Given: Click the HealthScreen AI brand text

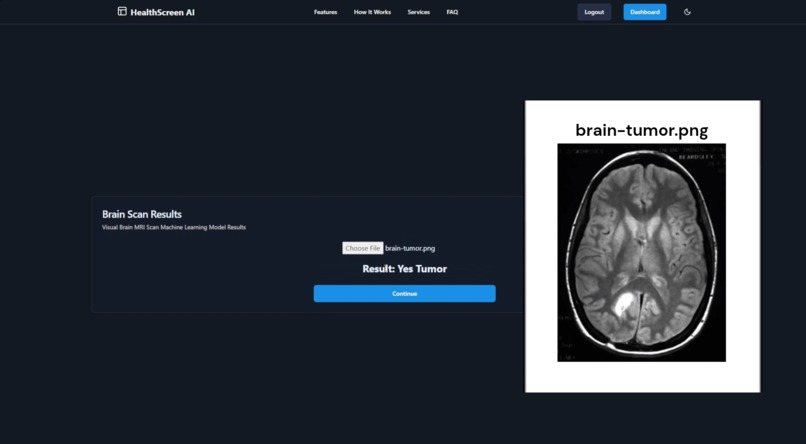Looking at the screenshot, I should 162,12.
